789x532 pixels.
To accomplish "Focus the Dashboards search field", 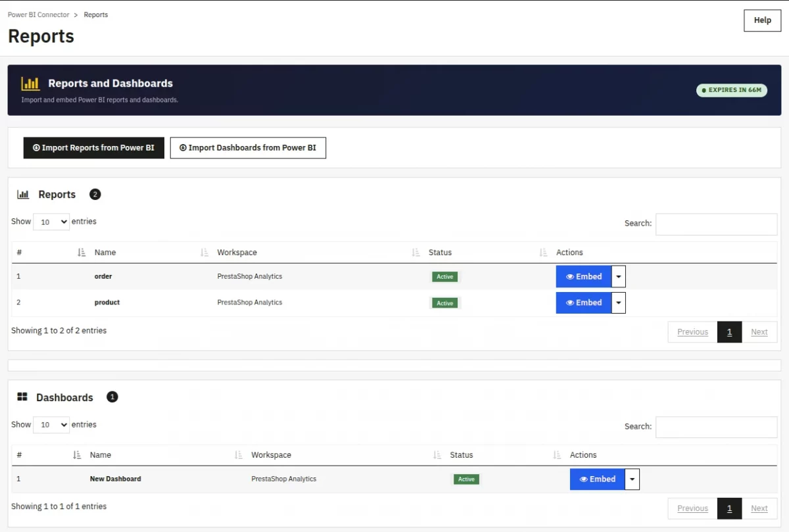I will pos(716,427).
